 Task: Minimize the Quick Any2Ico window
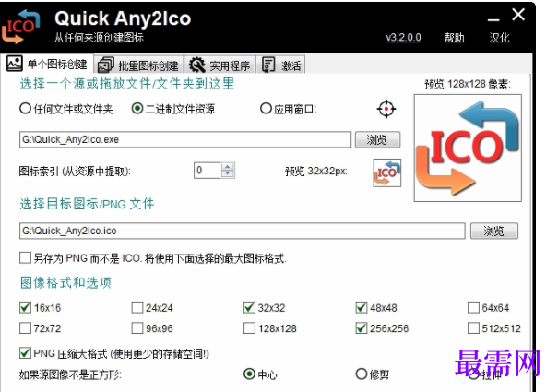[493, 19]
